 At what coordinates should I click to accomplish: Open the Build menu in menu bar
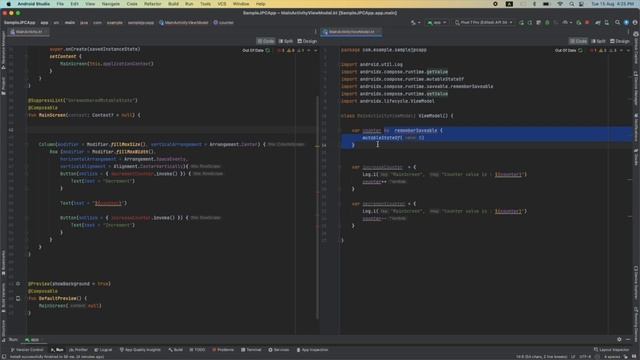coord(173,4)
